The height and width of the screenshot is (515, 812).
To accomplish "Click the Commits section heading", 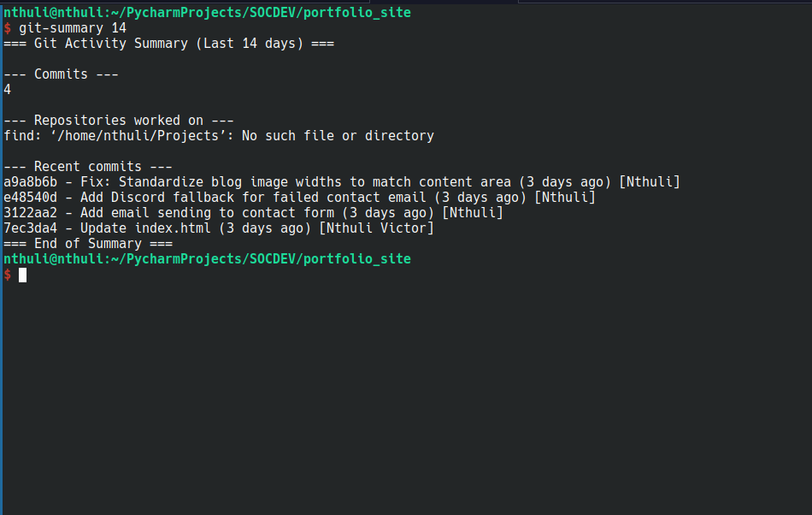I will point(61,74).
